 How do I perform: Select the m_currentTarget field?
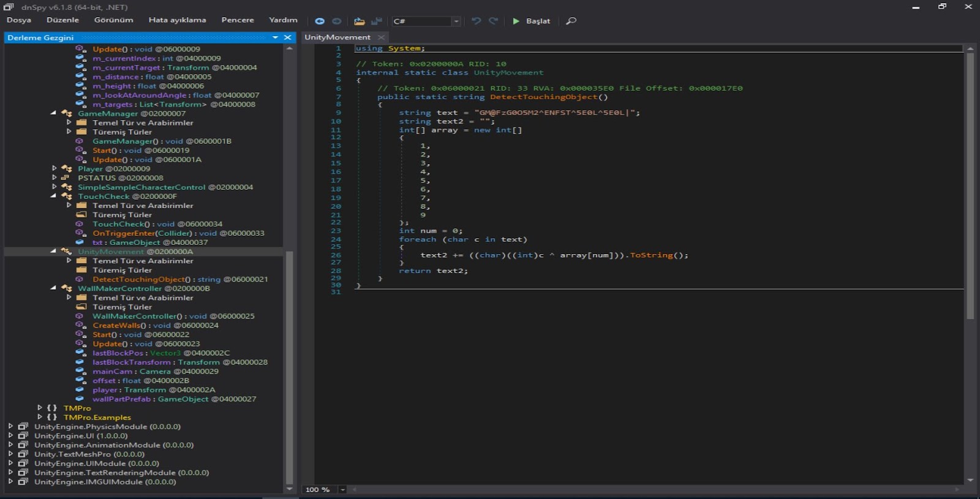tap(175, 67)
